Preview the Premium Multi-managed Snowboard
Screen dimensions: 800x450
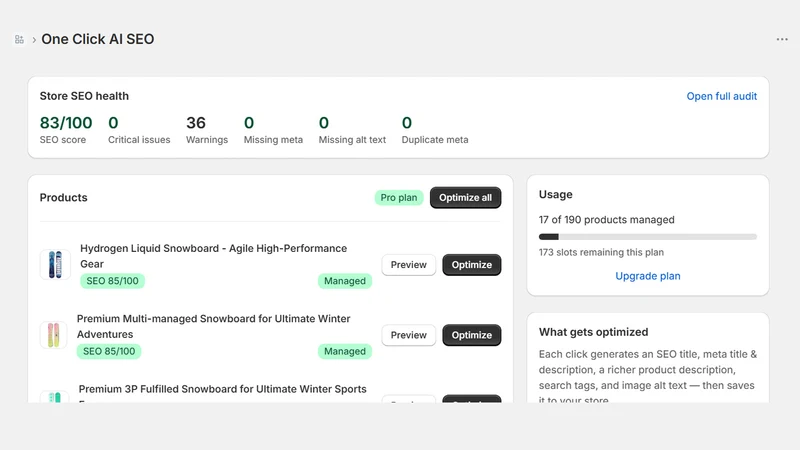click(409, 335)
